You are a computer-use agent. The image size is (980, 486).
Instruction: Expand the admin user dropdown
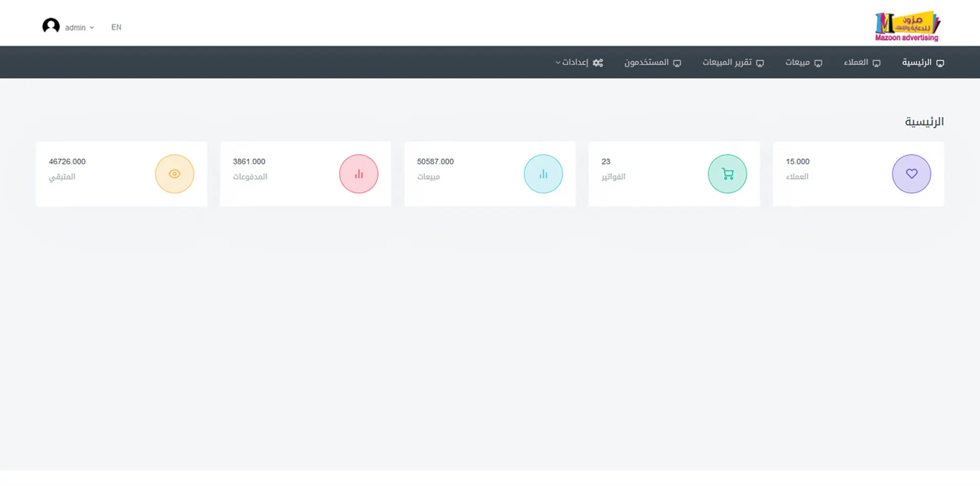point(79,28)
